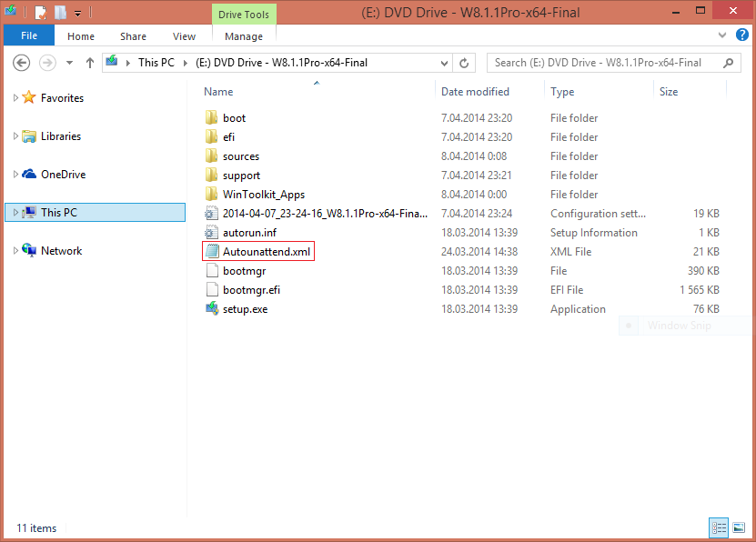The image size is (756, 542).
Task: Click the Properties quick access icon
Action: click(x=41, y=13)
